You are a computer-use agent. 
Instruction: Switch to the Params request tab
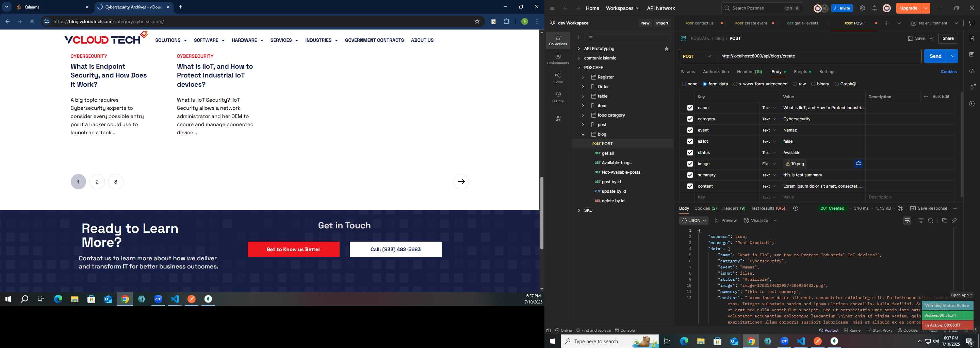click(687, 72)
